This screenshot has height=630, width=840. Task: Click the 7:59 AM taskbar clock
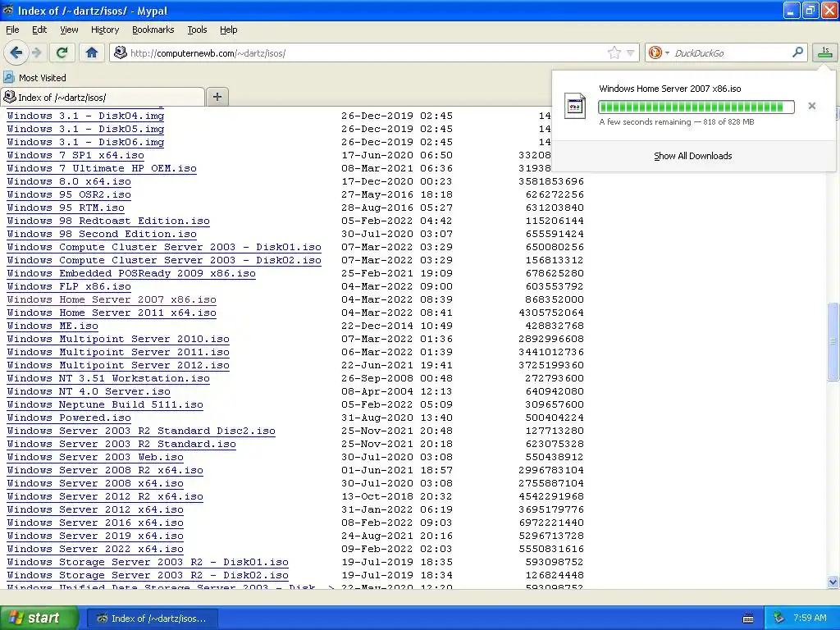(810, 619)
